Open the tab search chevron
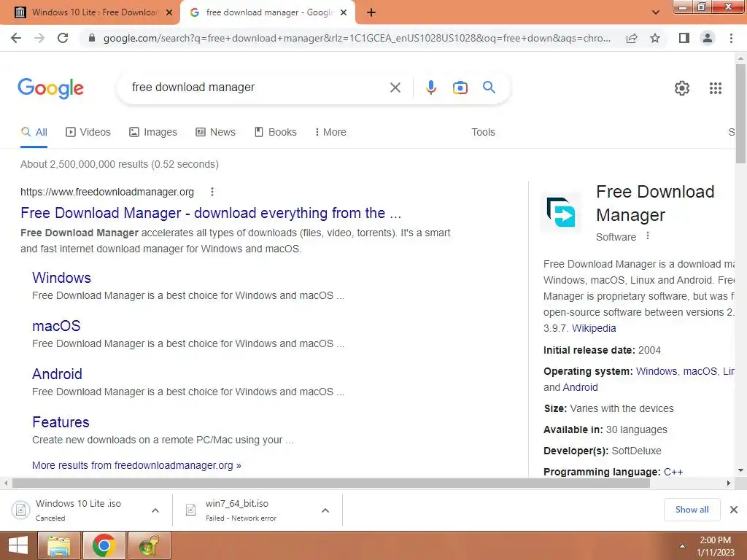This screenshot has height=560, width=747. (x=656, y=12)
